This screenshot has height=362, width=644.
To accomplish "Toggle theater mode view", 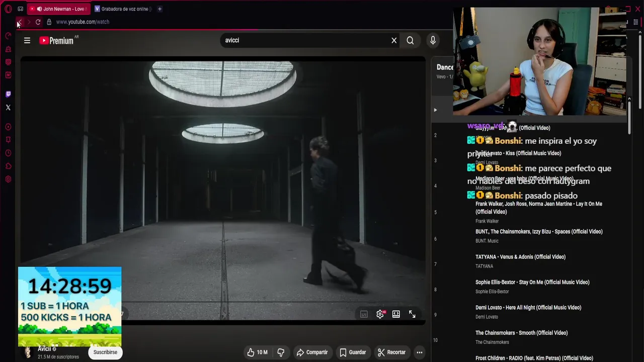I will tap(396, 314).
